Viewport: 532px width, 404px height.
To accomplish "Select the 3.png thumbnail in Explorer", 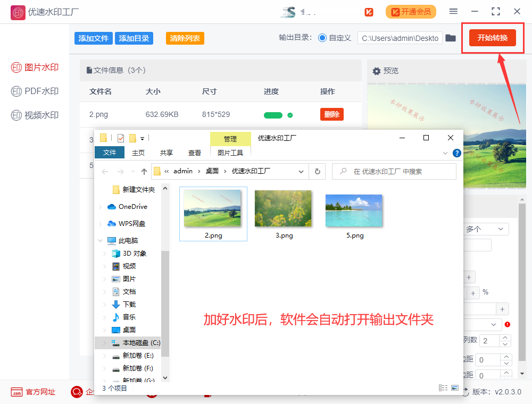I will tap(284, 214).
